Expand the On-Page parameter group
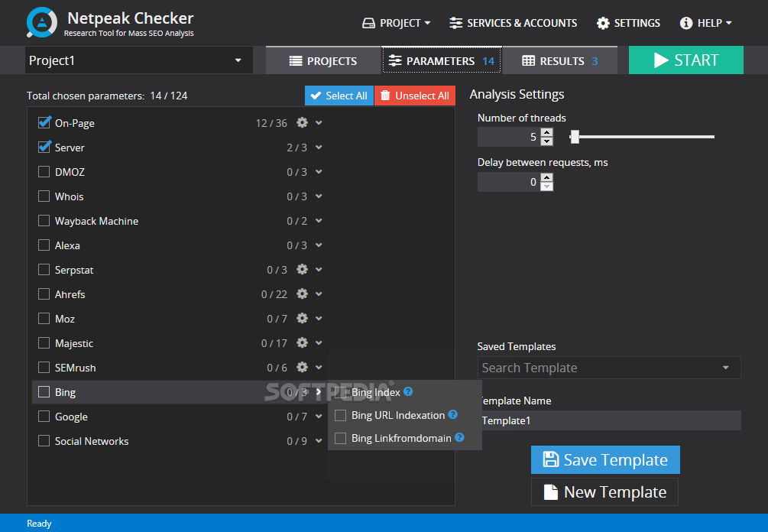The image size is (768, 532). [319, 122]
